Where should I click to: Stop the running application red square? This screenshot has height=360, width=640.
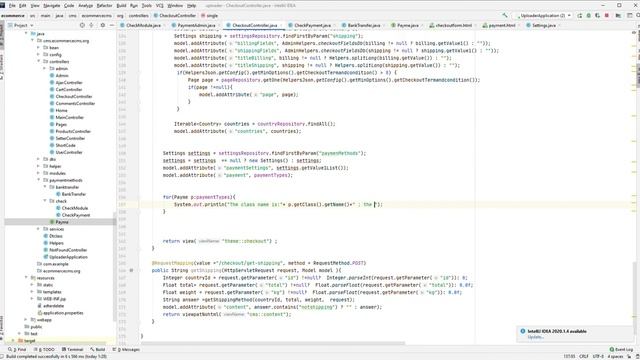point(607,16)
